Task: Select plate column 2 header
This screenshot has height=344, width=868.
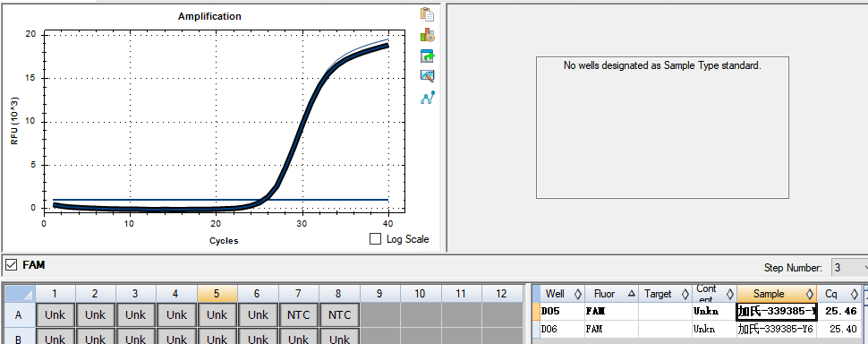Action: (x=95, y=294)
